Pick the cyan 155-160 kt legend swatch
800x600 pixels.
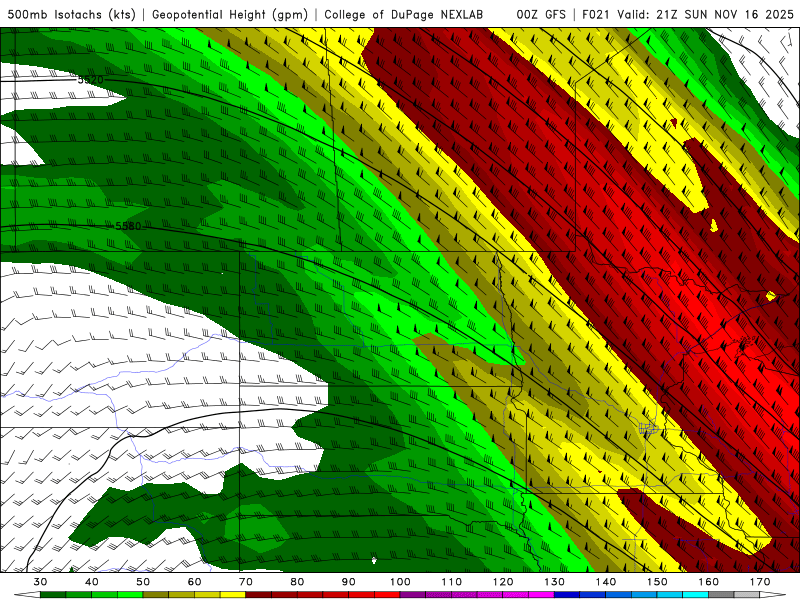click(x=696, y=595)
